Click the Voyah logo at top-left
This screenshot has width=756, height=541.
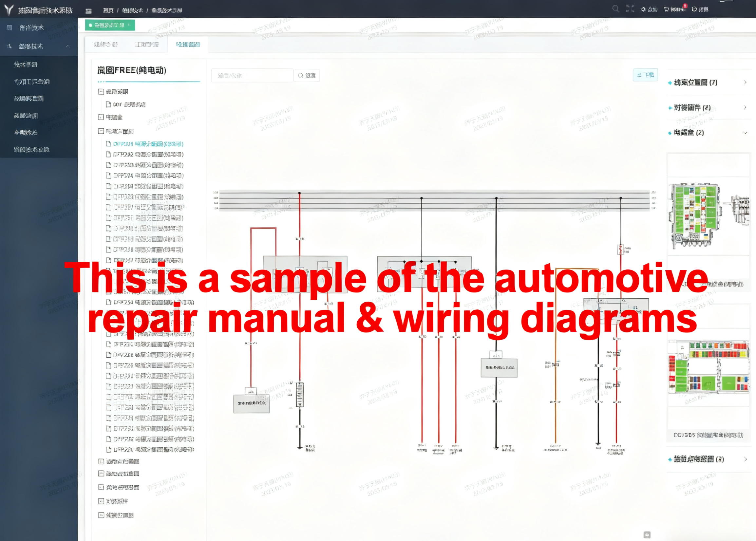[x=9, y=10]
